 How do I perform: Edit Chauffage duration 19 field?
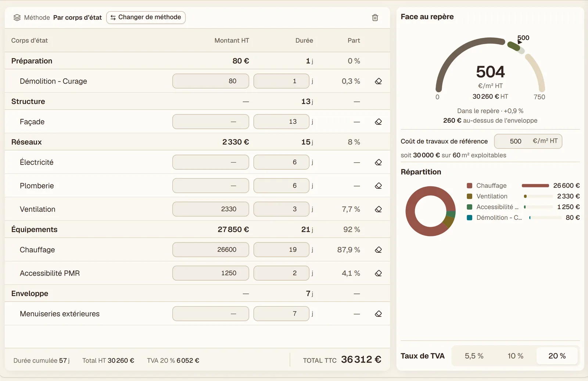pos(282,249)
